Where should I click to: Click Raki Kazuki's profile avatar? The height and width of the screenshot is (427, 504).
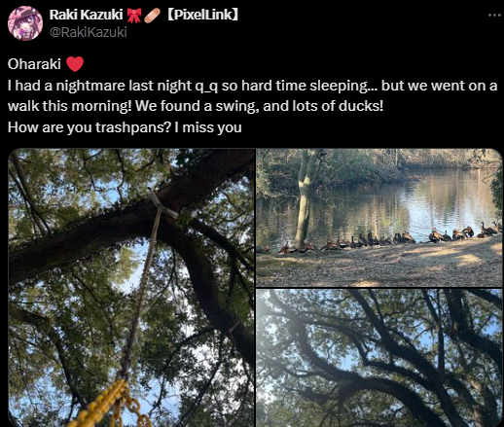(25, 23)
